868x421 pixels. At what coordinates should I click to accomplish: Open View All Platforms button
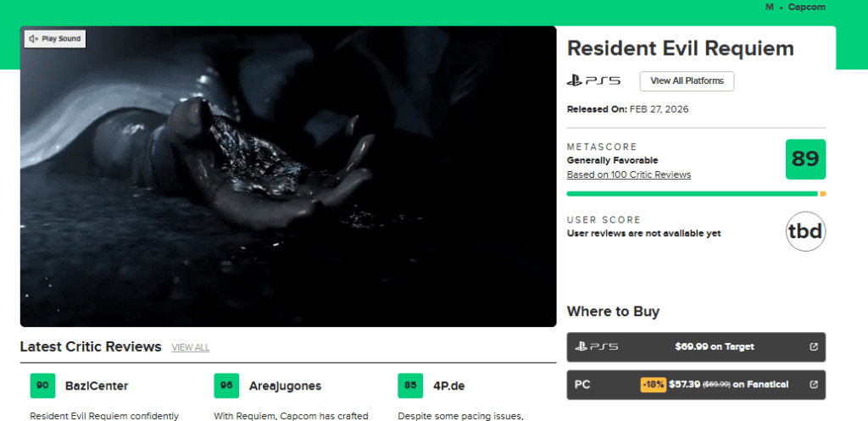[687, 80]
